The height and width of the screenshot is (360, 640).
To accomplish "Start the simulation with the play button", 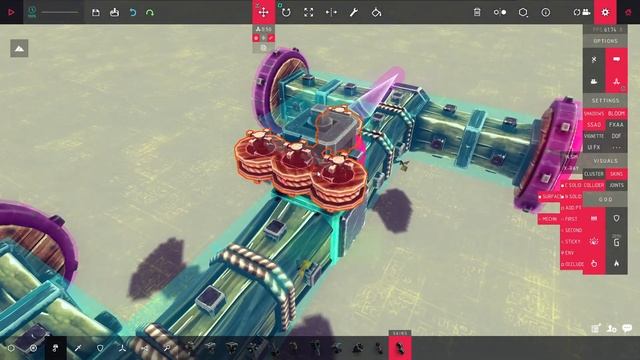I will pyautogui.click(x=11, y=12).
